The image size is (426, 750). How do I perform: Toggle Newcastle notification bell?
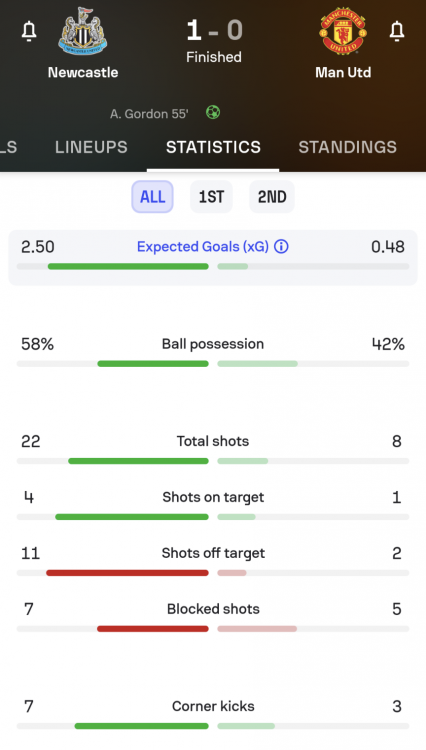point(29,31)
